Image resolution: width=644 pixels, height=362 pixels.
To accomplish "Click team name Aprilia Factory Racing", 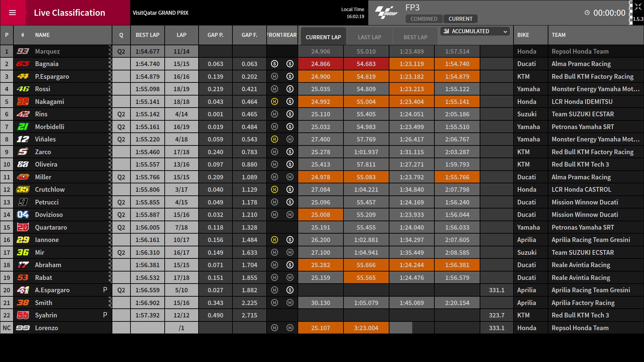I will click(583, 303).
